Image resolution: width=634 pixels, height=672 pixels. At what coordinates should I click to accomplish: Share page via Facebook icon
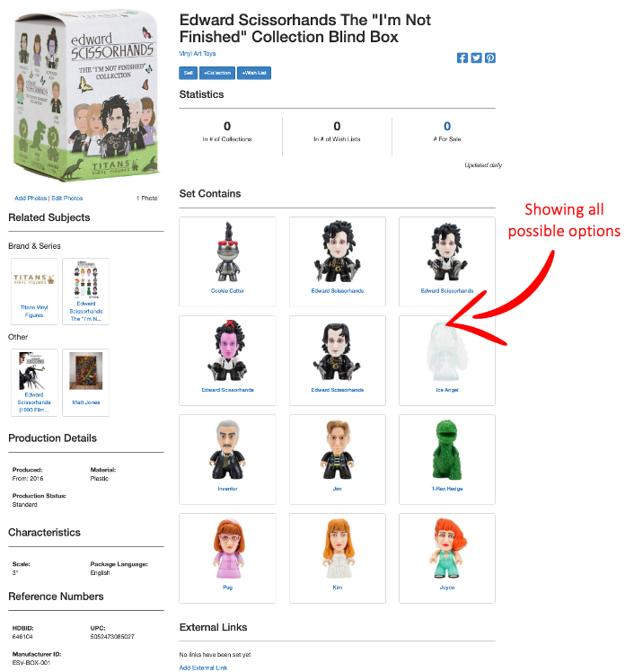pyautogui.click(x=462, y=57)
